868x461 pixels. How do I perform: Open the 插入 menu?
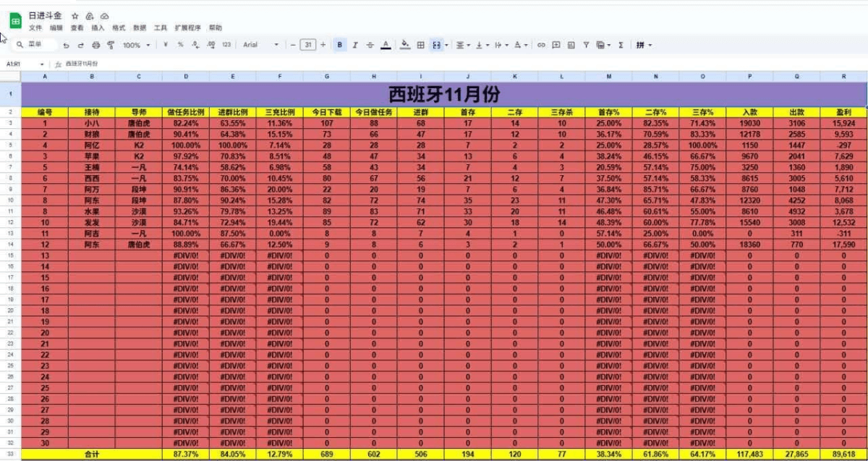click(98, 28)
